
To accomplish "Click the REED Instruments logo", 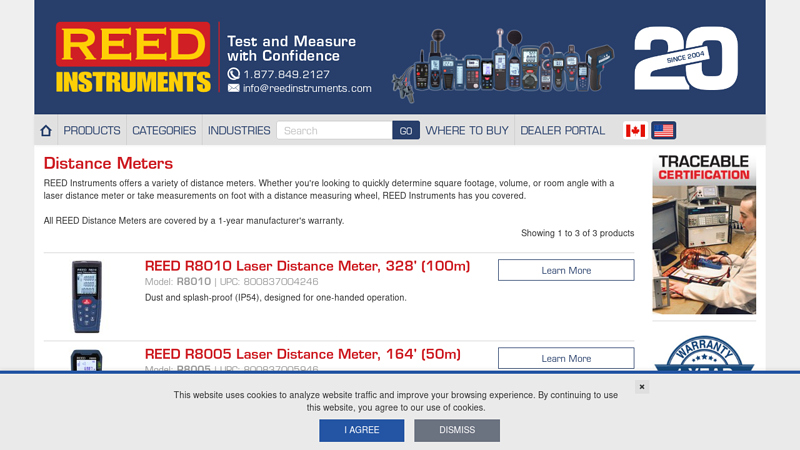I will click(133, 57).
